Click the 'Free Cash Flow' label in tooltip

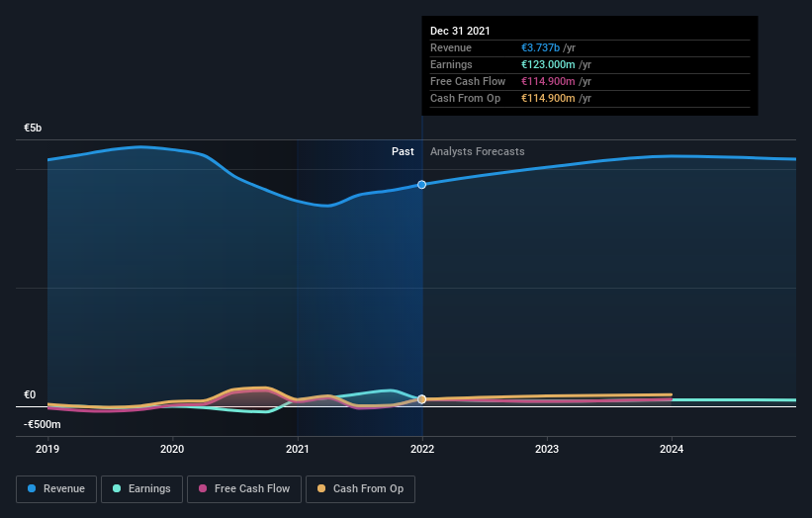(x=468, y=81)
